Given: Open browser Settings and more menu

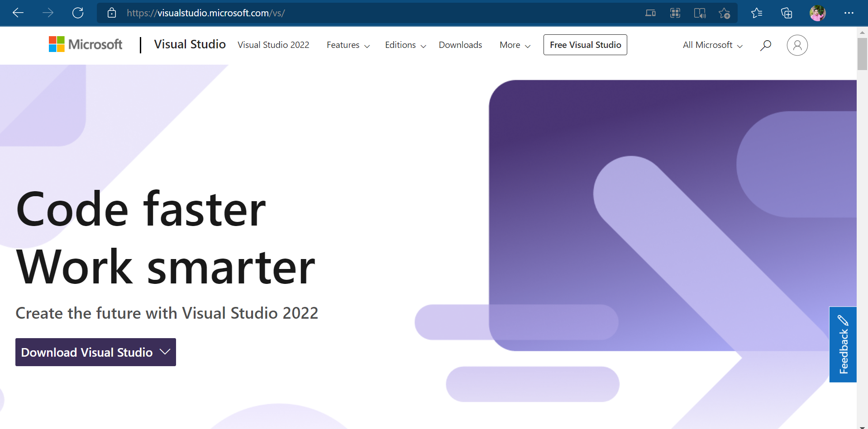Looking at the screenshot, I should (849, 13).
